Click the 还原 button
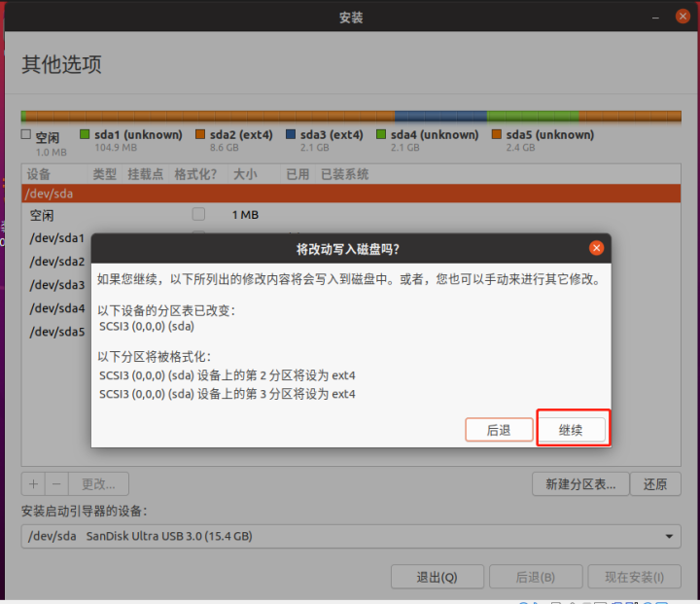The height and width of the screenshot is (604, 700). 655,483
